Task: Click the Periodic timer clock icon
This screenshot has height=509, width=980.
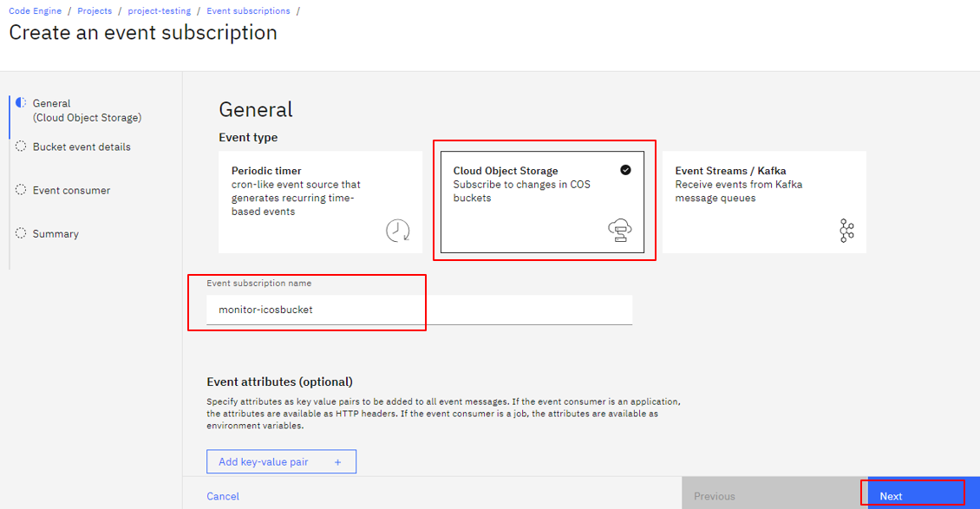Action: click(397, 231)
